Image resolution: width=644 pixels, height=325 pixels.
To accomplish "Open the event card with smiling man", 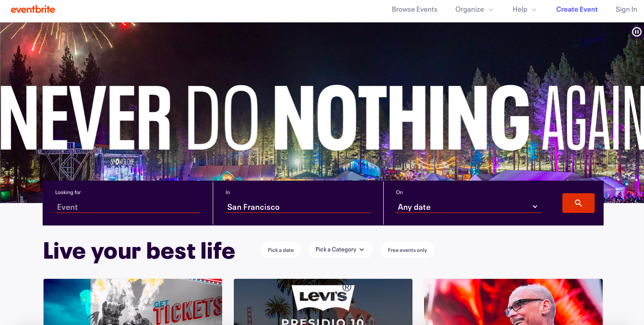I will point(513,302).
